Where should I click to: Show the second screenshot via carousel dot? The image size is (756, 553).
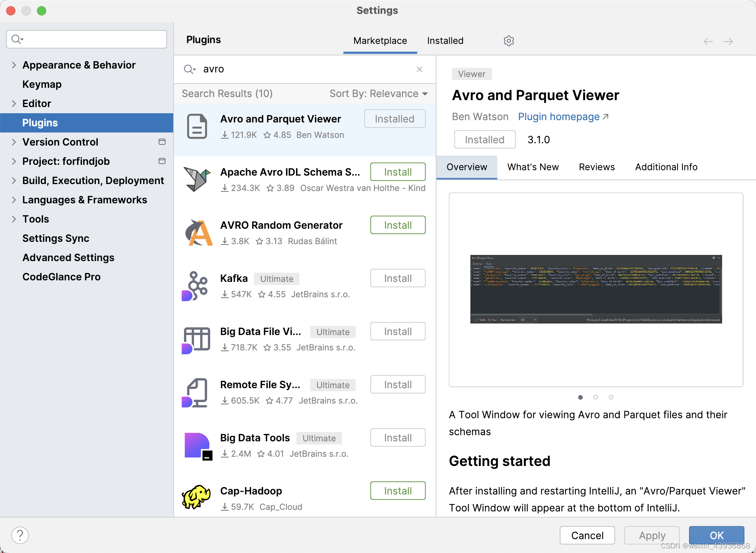point(595,397)
